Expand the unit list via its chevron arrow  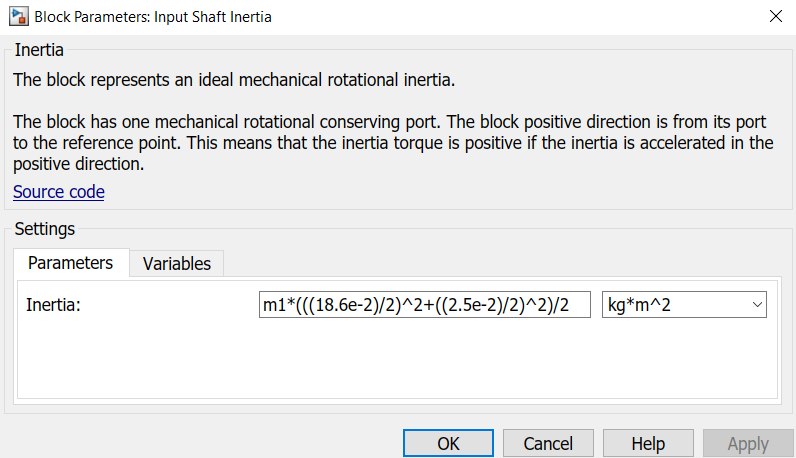(755, 305)
